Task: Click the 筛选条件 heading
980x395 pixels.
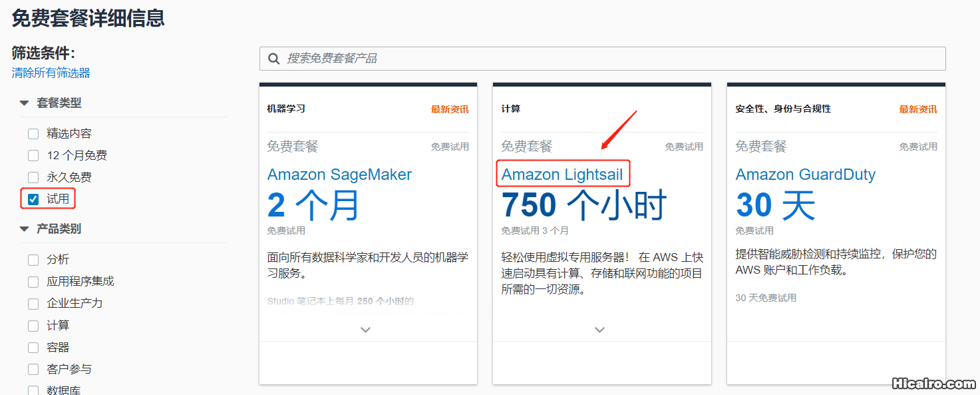Action: (x=44, y=53)
